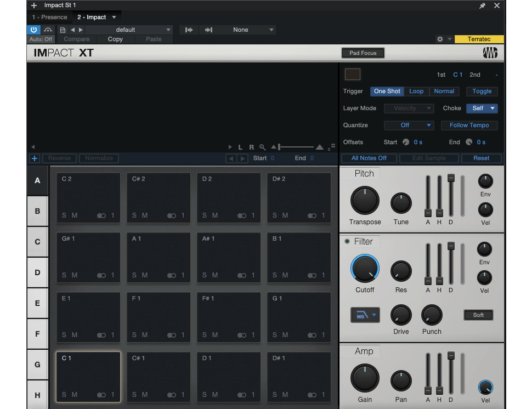Toggle the plugin power bypass button

[33, 30]
